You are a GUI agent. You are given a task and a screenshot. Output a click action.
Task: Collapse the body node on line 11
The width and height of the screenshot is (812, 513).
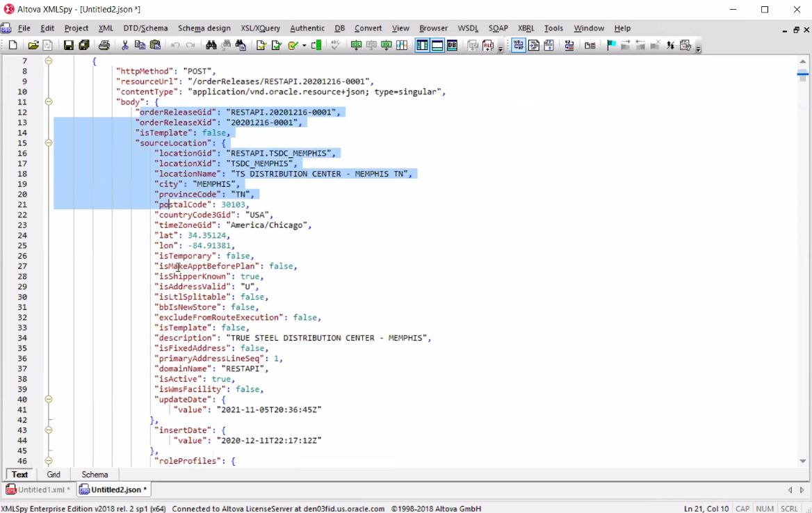(49, 102)
